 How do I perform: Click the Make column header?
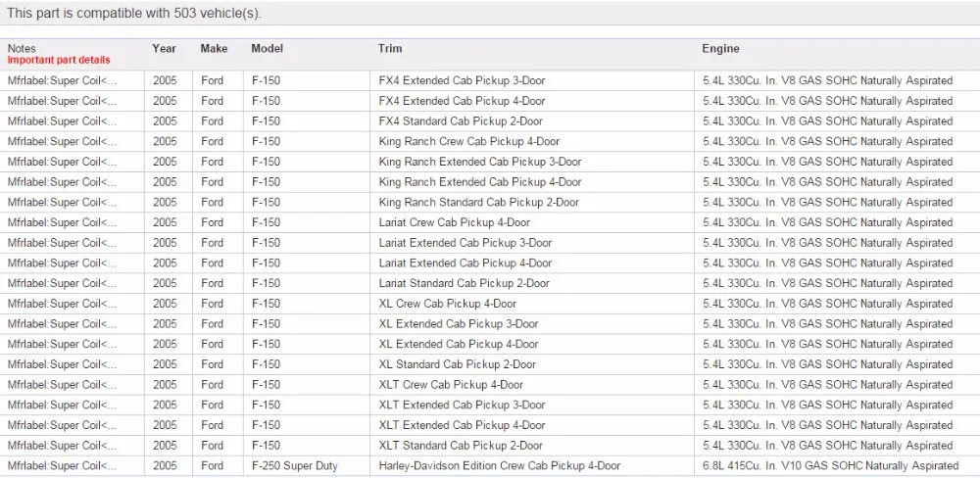click(214, 49)
